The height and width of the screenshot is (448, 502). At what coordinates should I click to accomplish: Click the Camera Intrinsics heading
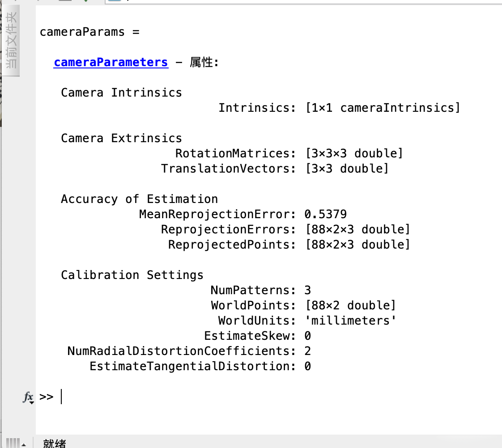[x=121, y=93]
